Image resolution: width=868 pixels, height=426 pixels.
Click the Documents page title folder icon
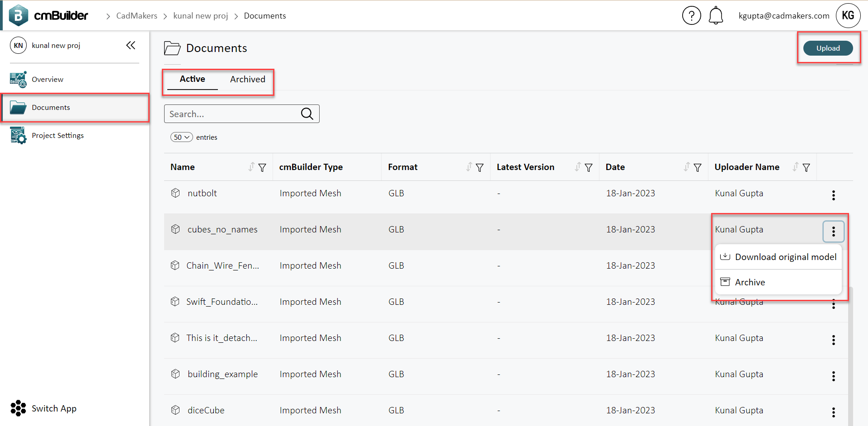click(172, 48)
